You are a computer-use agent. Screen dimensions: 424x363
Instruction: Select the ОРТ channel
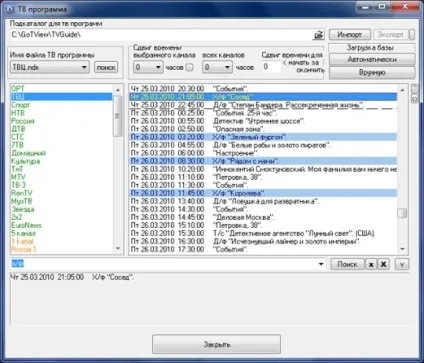pos(62,89)
